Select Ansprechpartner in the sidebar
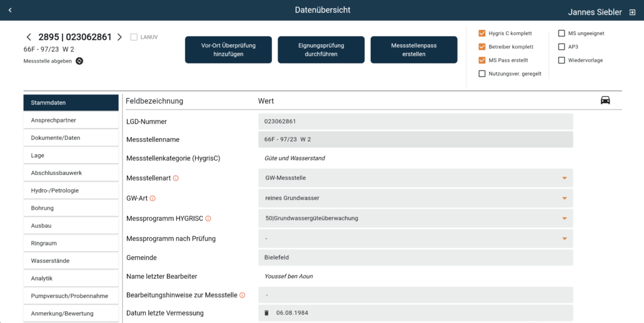The width and height of the screenshot is (644, 323). pos(71,120)
